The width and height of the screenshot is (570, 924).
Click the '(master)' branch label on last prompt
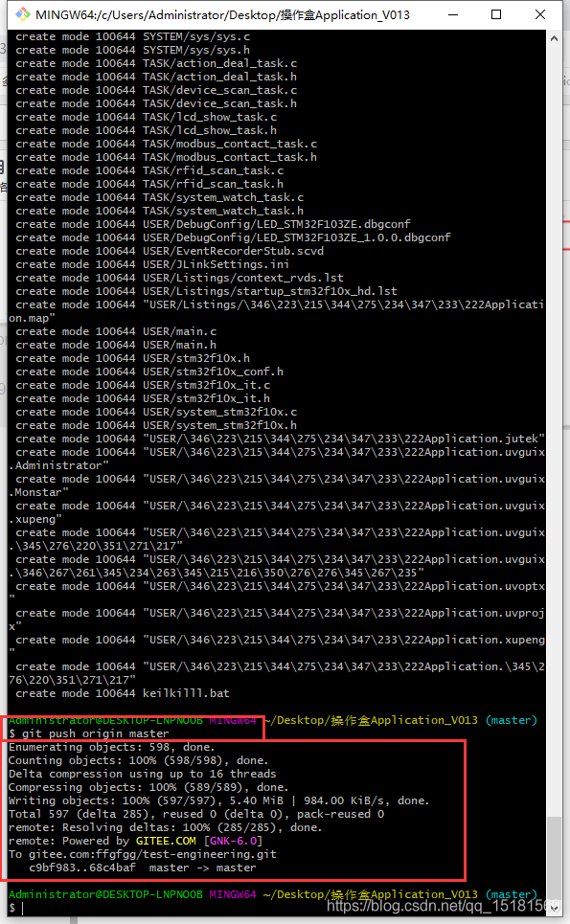click(511, 894)
